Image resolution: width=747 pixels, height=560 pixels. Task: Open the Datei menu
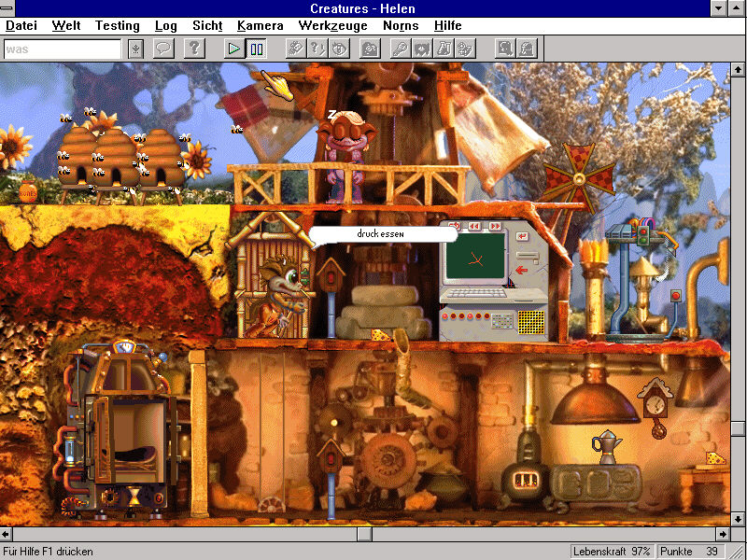click(21, 25)
